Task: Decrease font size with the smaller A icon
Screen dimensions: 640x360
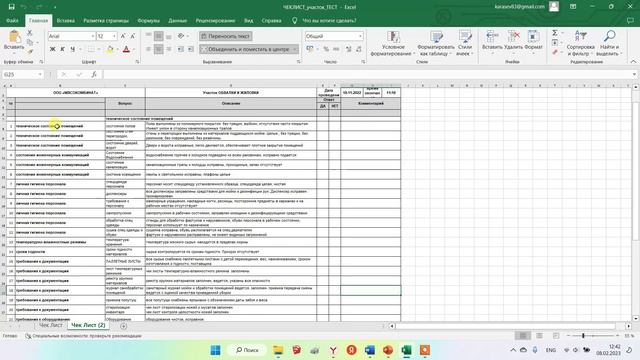Action: [x=133, y=36]
